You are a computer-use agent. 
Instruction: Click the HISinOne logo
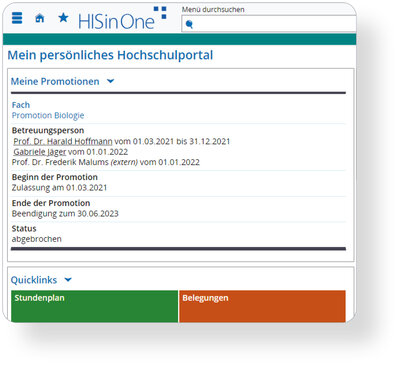[x=122, y=18]
